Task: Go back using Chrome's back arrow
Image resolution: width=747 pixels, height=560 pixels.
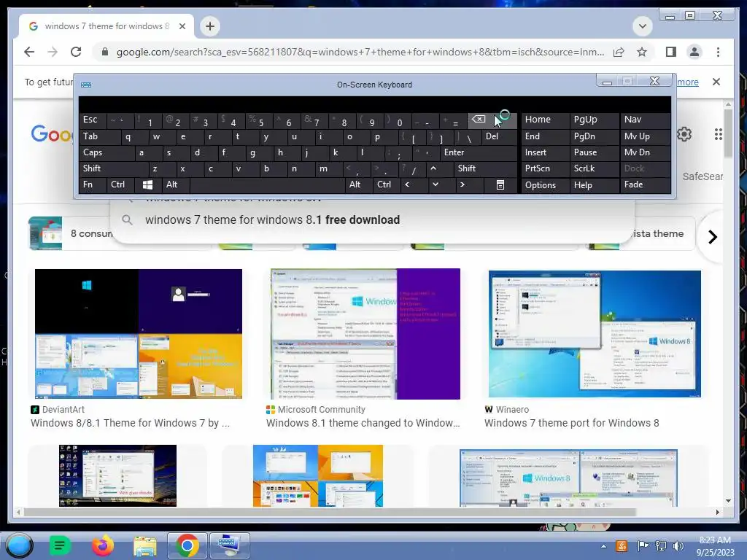Action: [x=29, y=52]
